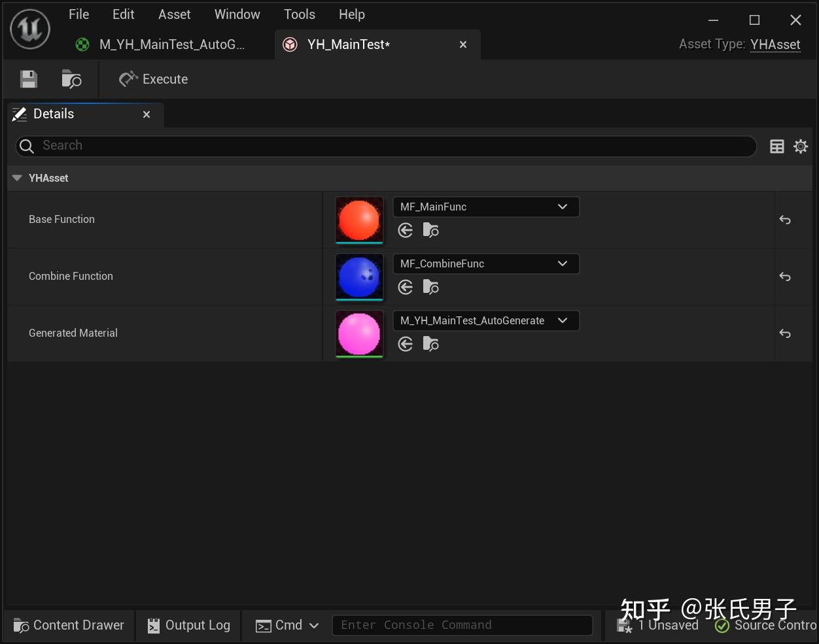Click the Source Control status icon

click(x=722, y=625)
